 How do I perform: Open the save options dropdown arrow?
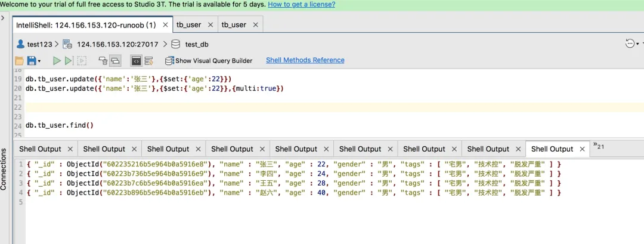click(39, 61)
